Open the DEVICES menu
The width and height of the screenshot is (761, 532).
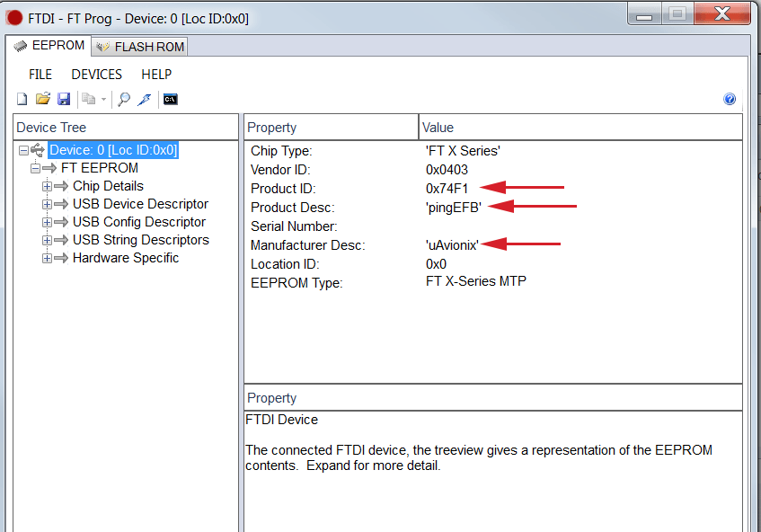click(x=96, y=75)
